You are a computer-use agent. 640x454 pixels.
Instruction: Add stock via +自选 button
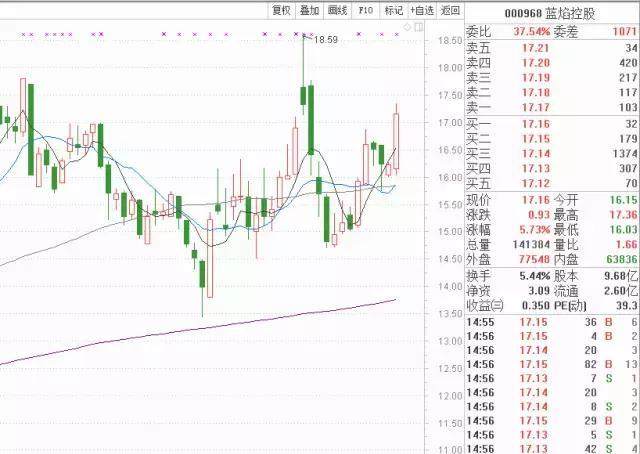tap(422, 10)
